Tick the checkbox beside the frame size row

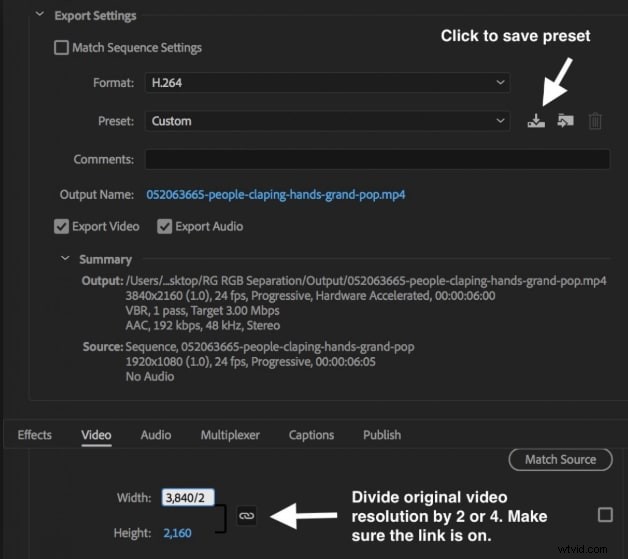click(x=605, y=515)
